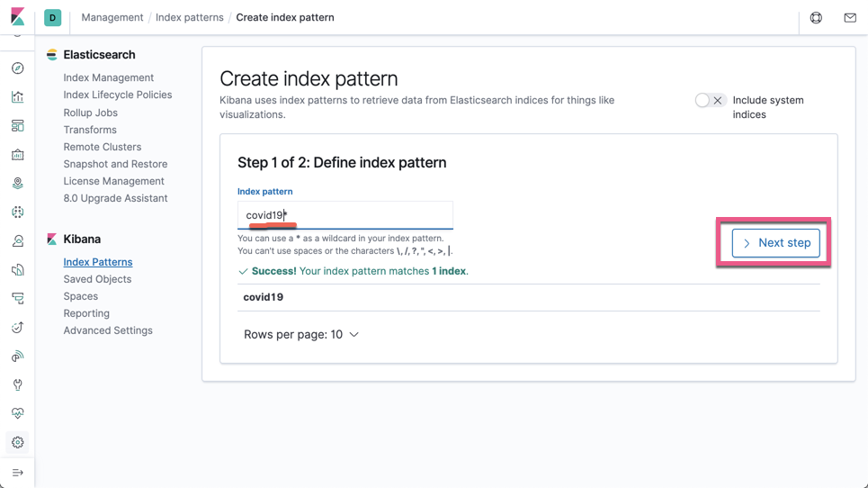The width and height of the screenshot is (868, 488).
Task: Go to Index patterns breadcrumb
Action: [189, 17]
